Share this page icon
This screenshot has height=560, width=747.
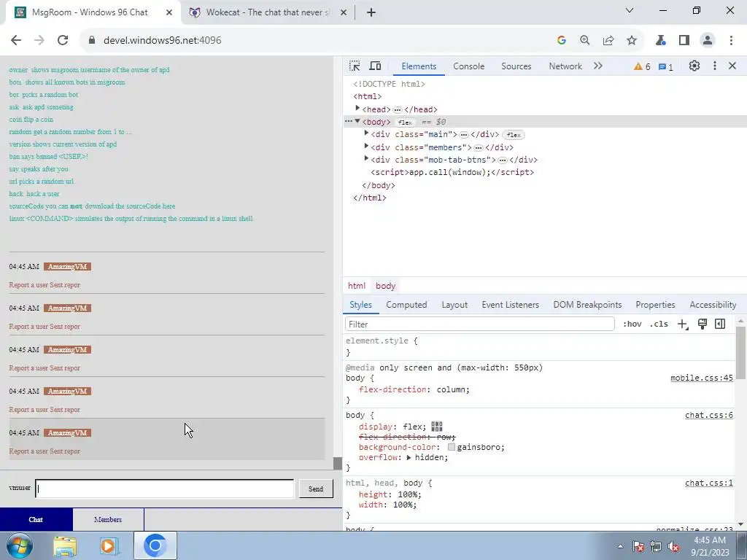point(608,41)
